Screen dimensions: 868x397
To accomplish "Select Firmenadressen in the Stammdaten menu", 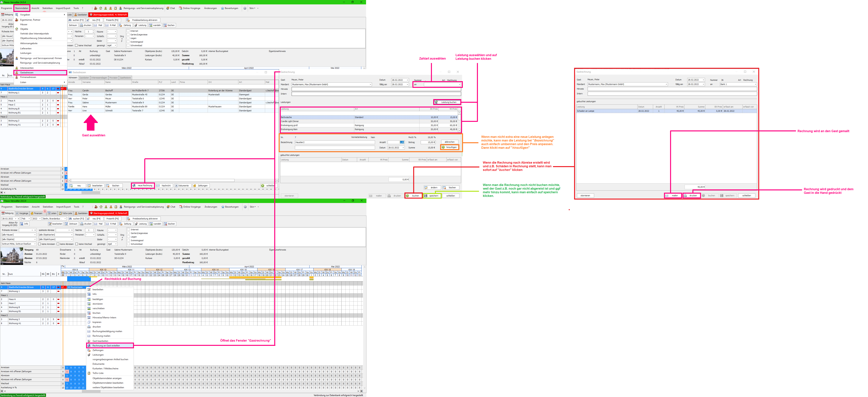I will (40, 77).
